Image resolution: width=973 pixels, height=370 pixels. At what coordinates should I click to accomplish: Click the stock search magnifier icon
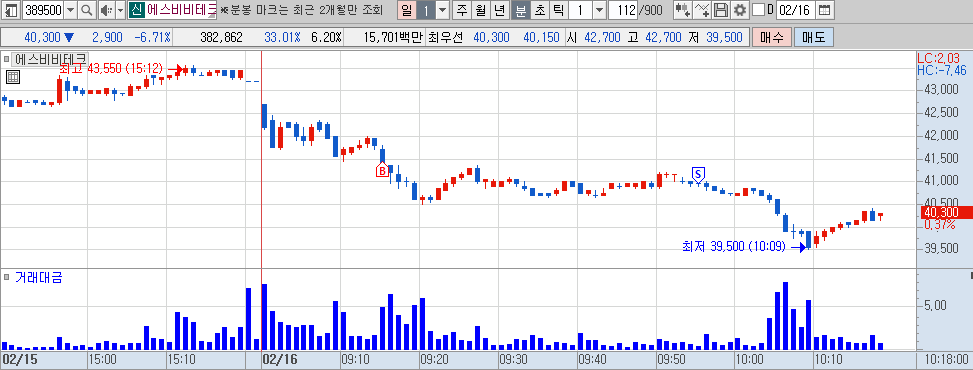pos(86,10)
